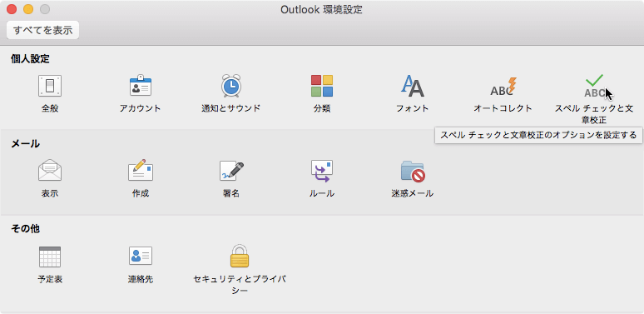Image resolution: width=644 pixels, height=314 pixels.
Task: Click the 連絡先 label text
Action: pos(141,280)
